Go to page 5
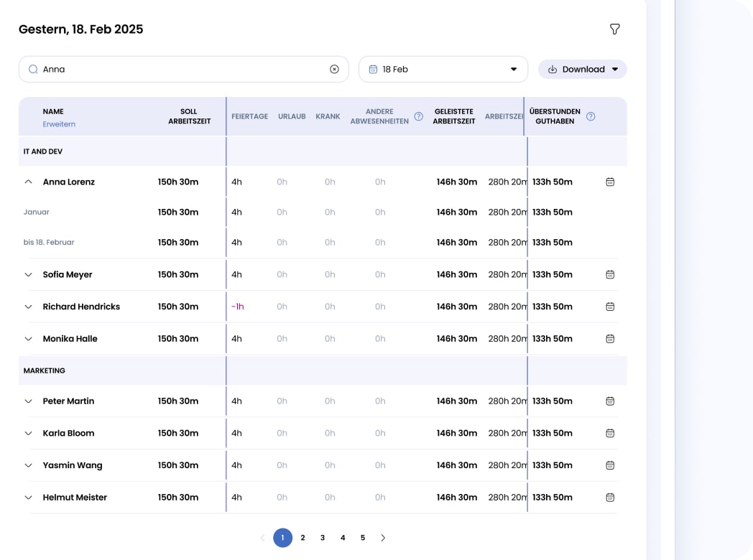Image resolution: width=753 pixels, height=560 pixels. click(x=363, y=538)
